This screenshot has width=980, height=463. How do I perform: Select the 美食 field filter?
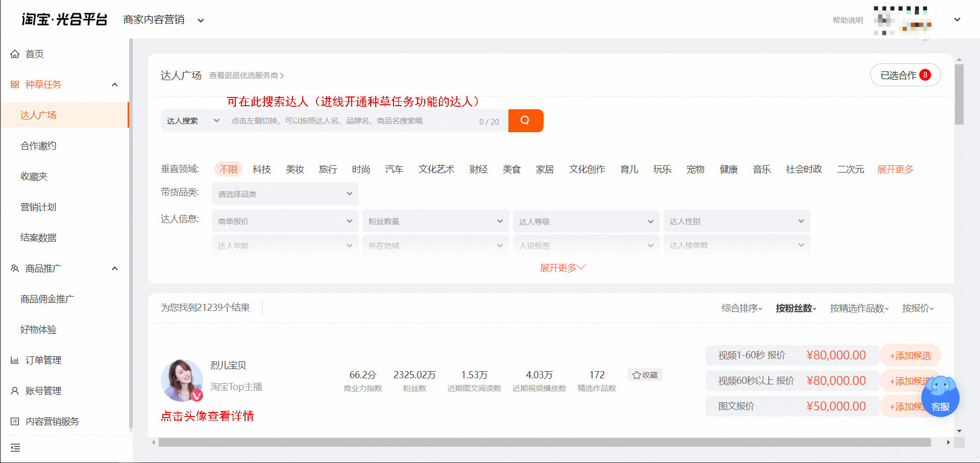click(511, 169)
